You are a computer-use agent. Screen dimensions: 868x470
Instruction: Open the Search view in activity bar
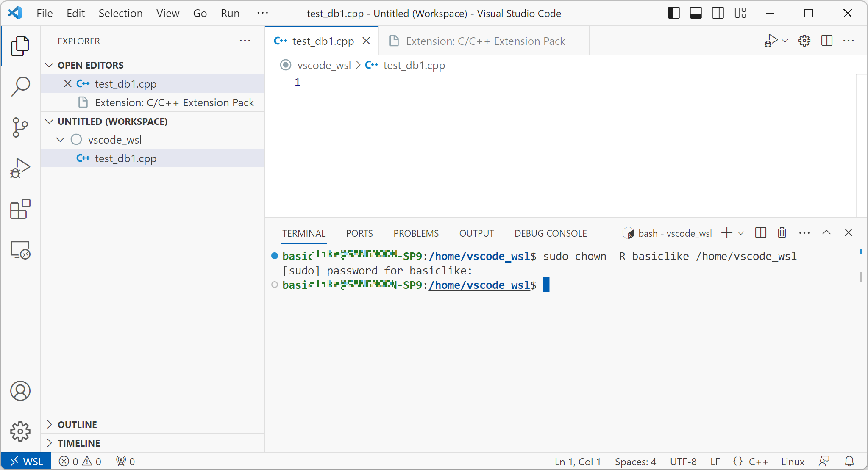(20, 86)
